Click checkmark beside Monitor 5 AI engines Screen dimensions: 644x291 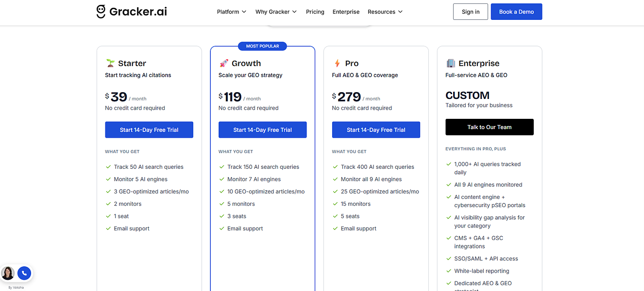108,179
